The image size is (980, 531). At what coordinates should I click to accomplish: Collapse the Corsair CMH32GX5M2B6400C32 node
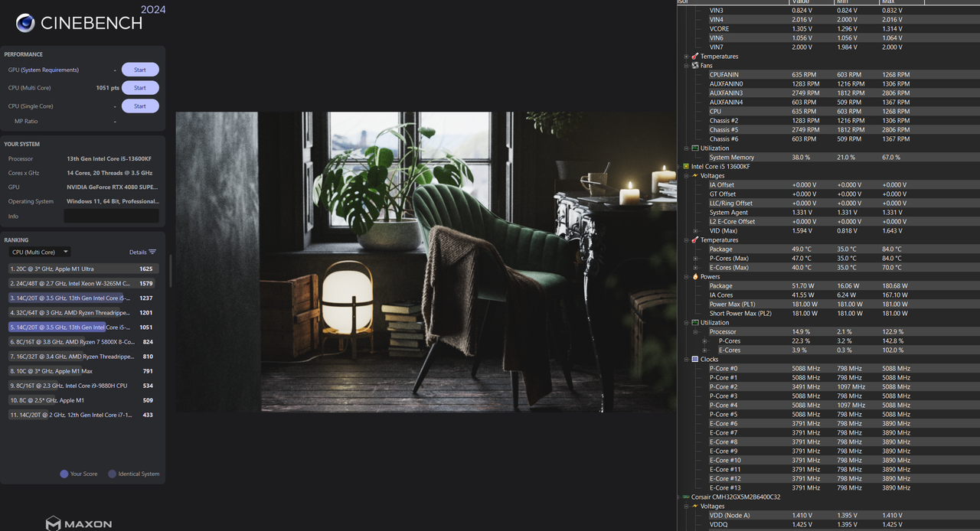678,497
